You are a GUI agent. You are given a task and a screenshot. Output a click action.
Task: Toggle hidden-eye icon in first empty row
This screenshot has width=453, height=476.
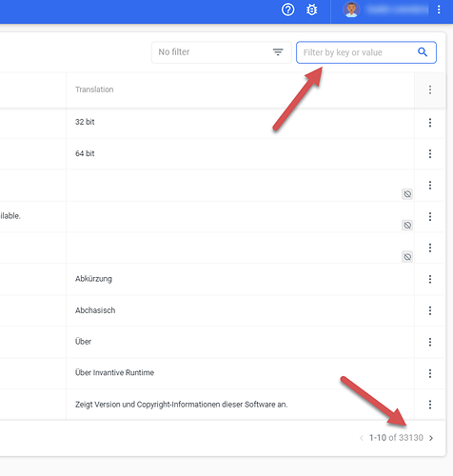[x=407, y=194]
